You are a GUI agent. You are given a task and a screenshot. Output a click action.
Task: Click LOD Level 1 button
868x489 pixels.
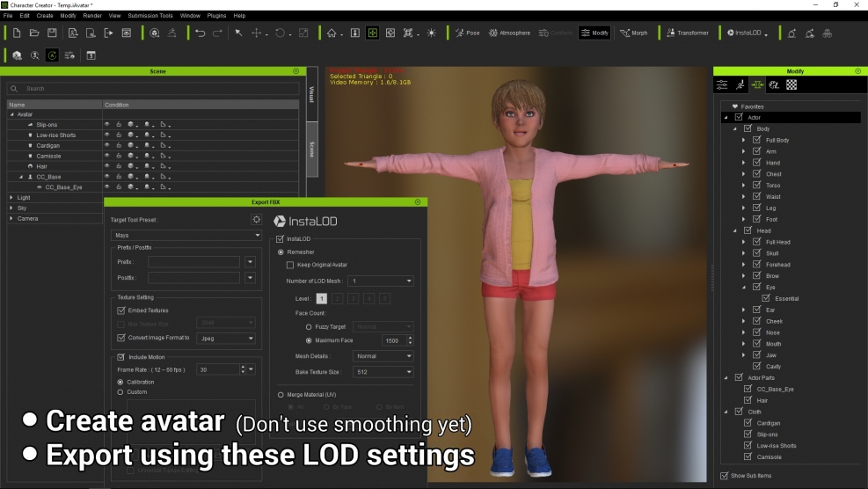(322, 299)
